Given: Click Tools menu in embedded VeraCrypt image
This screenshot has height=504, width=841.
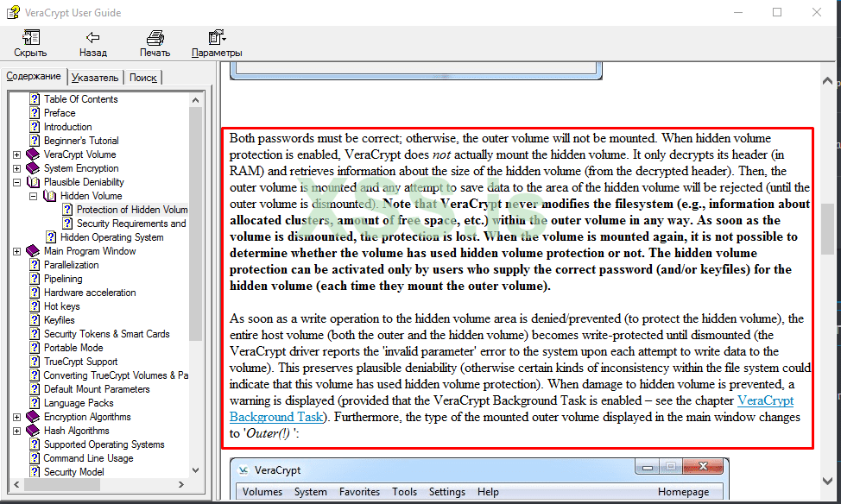Looking at the screenshot, I should tap(404, 492).
